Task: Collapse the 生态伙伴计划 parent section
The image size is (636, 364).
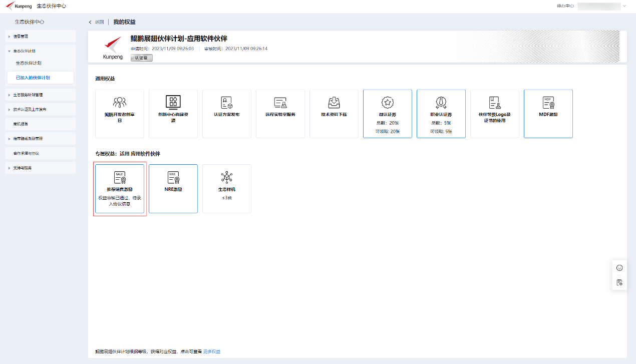Action: click(x=40, y=51)
